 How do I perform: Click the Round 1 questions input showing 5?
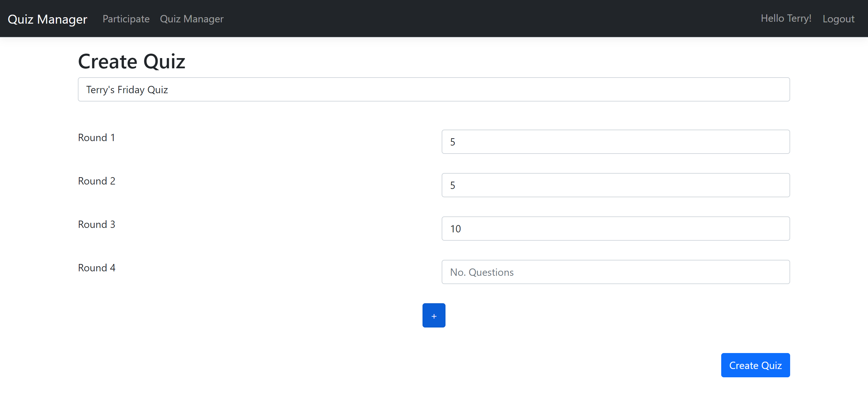coord(616,141)
